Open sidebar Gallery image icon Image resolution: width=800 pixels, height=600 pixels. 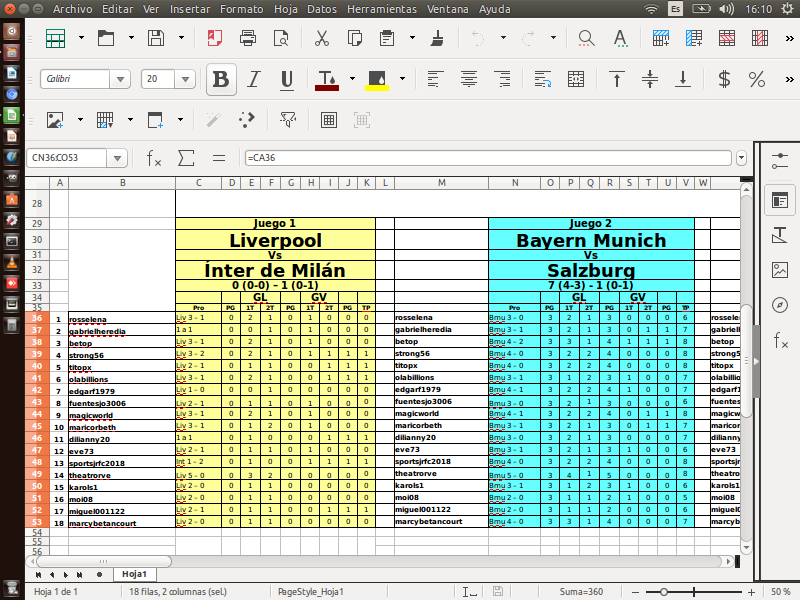[x=780, y=270]
